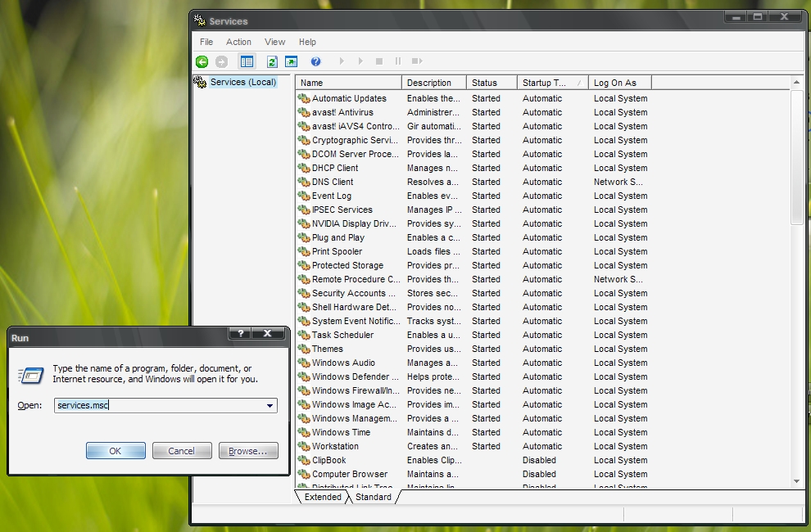Switch to the Standard tab
This screenshot has height=532, width=811.
coord(374,497)
